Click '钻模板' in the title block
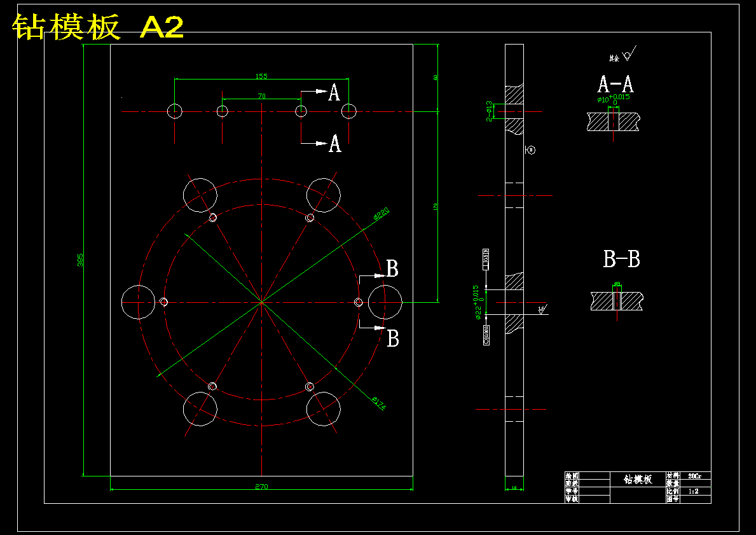 coord(637,479)
